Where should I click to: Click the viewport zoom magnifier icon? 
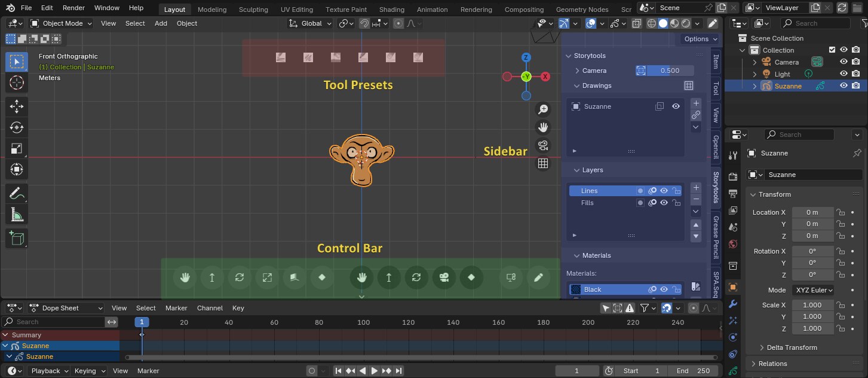[543, 109]
